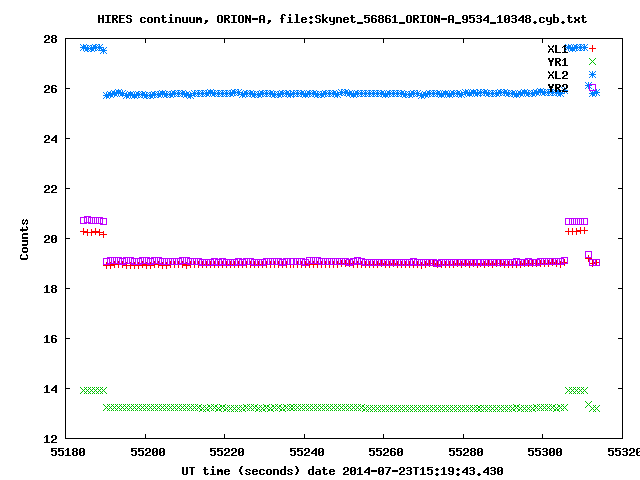Click y-axis tick label 18
640x480 pixels.
coord(51,289)
